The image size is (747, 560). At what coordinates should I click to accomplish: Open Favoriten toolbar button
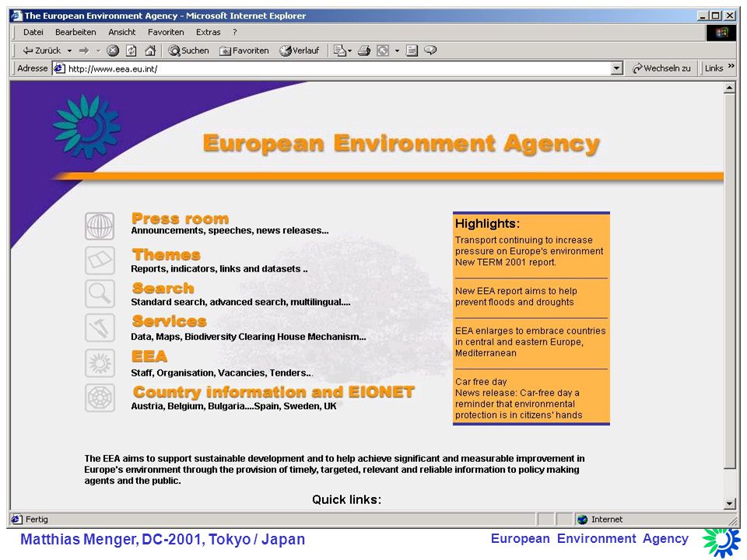[x=244, y=51]
